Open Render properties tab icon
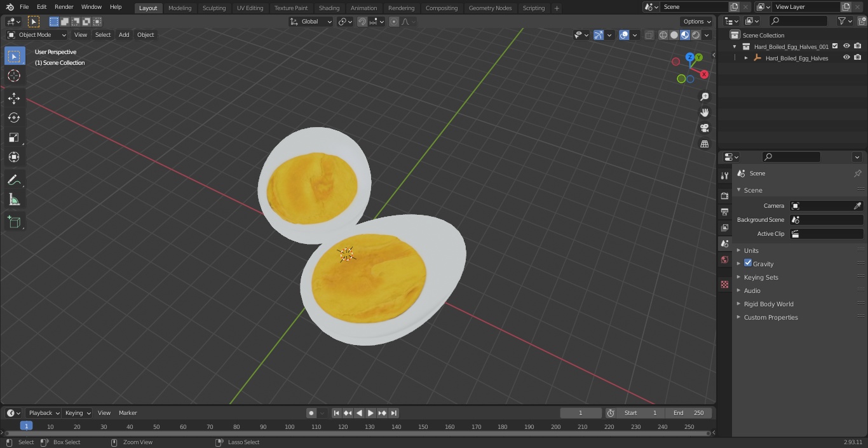Image resolution: width=868 pixels, height=448 pixels. point(724,196)
